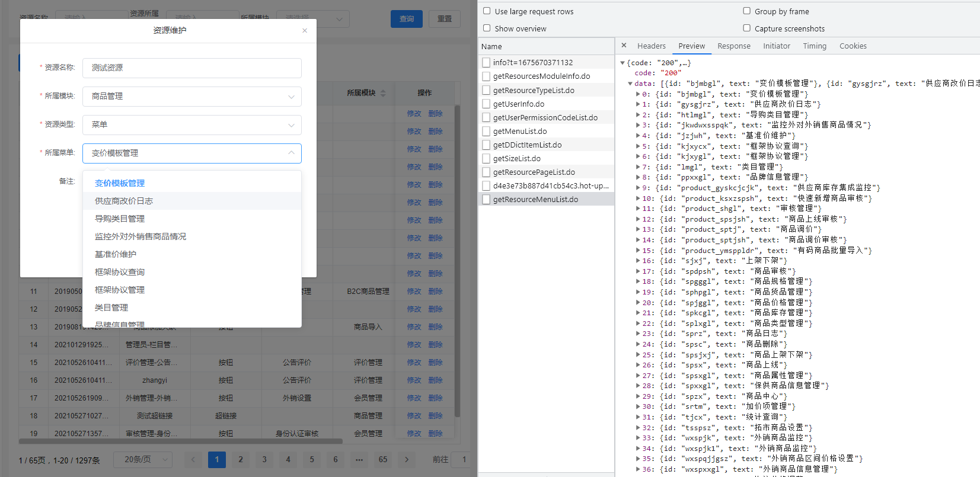The width and height of the screenshot is (980, 477).
Task: Open the 资源类型 dropdown (菜单)
Action: 192,125
